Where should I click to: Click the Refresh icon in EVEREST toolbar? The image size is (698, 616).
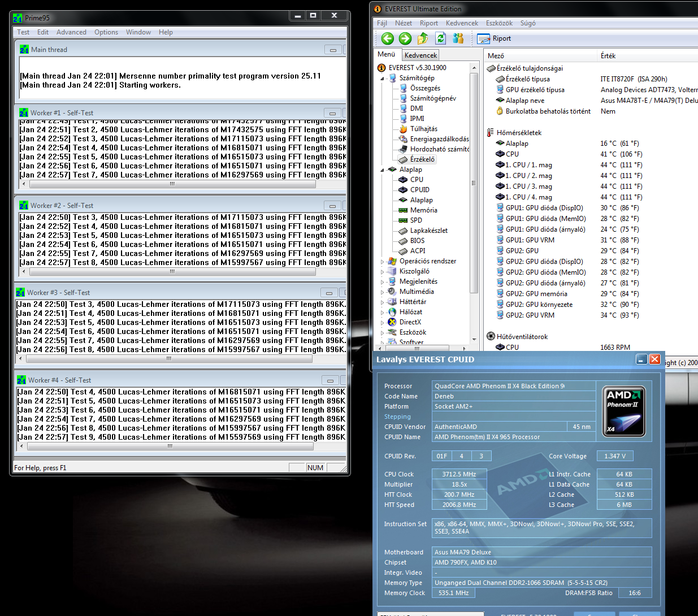coord(440,38)
